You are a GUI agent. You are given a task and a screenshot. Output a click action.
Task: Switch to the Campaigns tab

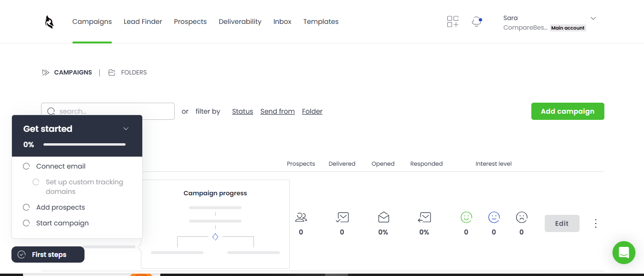[92, 21]
